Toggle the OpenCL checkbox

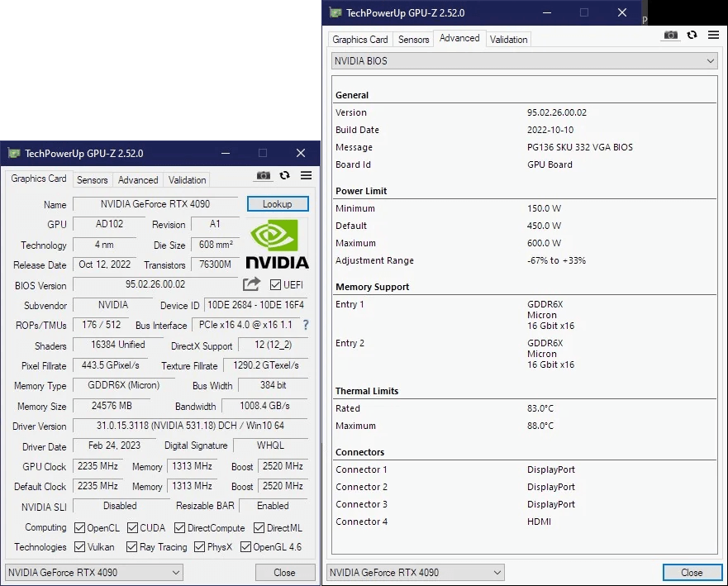point(80,528)
